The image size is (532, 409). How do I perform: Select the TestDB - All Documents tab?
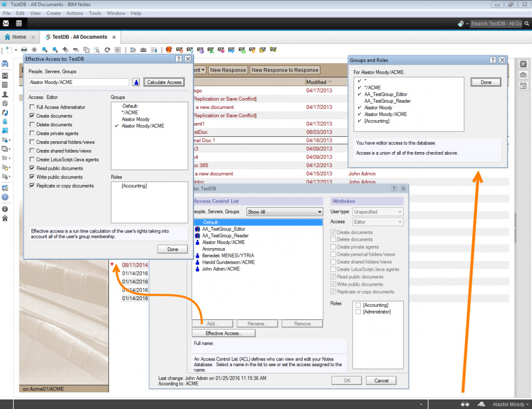tap(80, 37)
